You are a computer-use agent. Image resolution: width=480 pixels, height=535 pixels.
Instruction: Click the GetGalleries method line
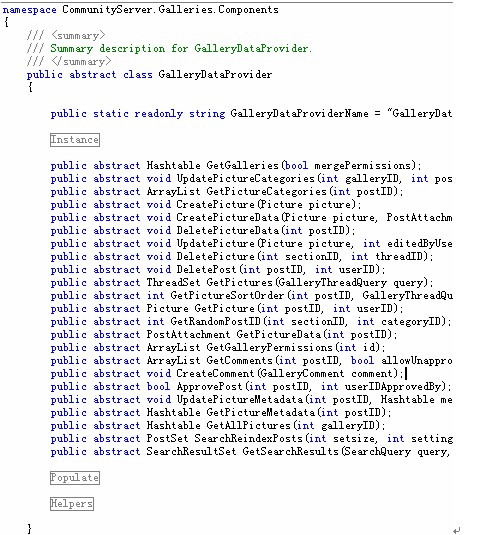point(236,165)
